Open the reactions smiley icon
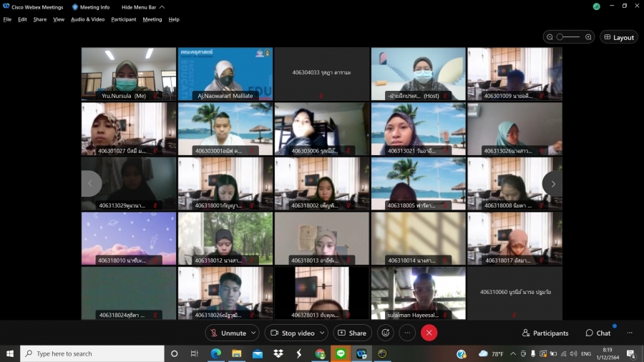 [386, 333]
